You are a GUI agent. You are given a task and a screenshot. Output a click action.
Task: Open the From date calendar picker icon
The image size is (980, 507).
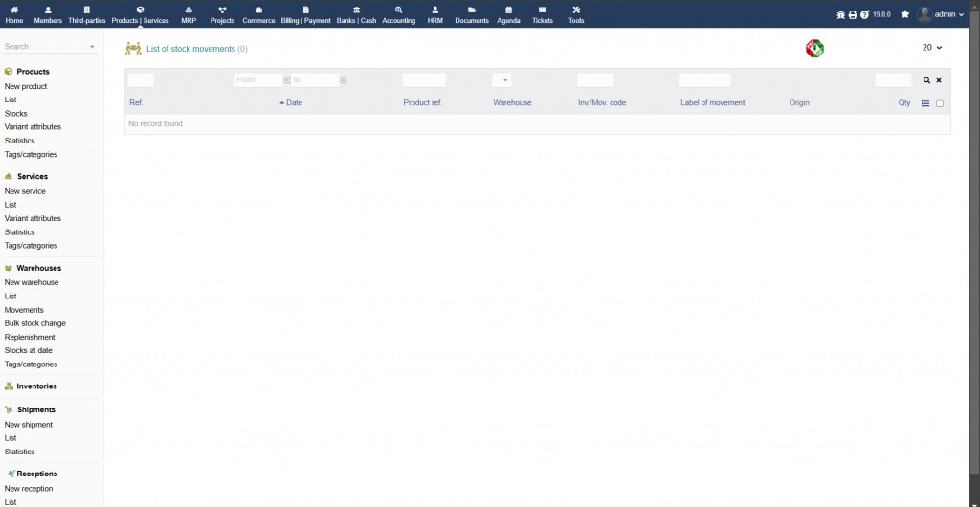click(x=287, y=80)
